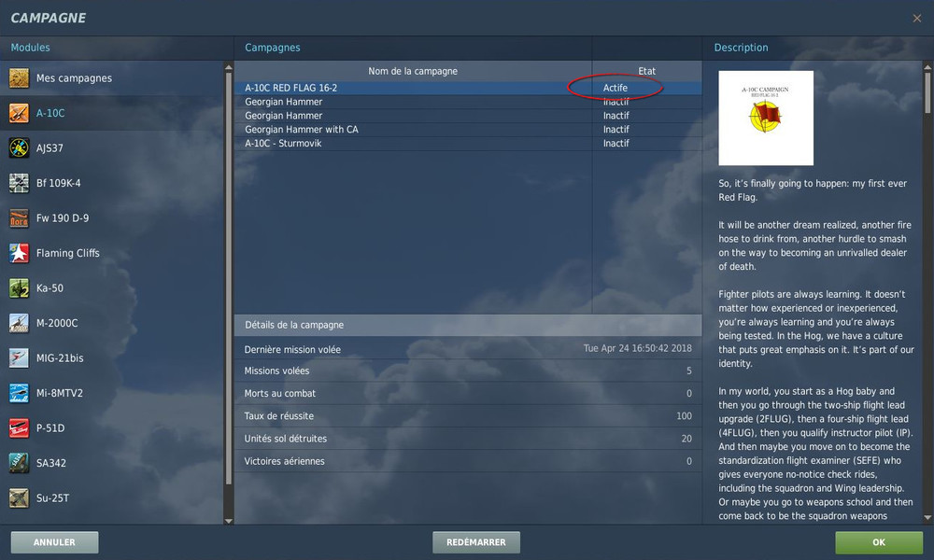Screen dimensions: 934x560
Task: Select the Fw 190 D-9 Dora icon
Action: (x=19, y=218)
